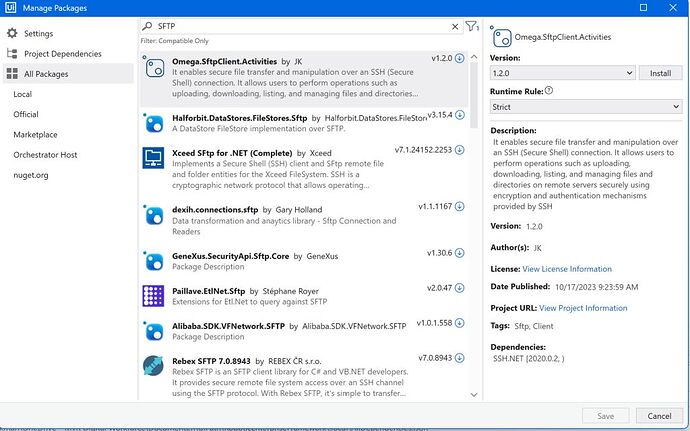Click the All Packages grid icon

tap(12, 74)
